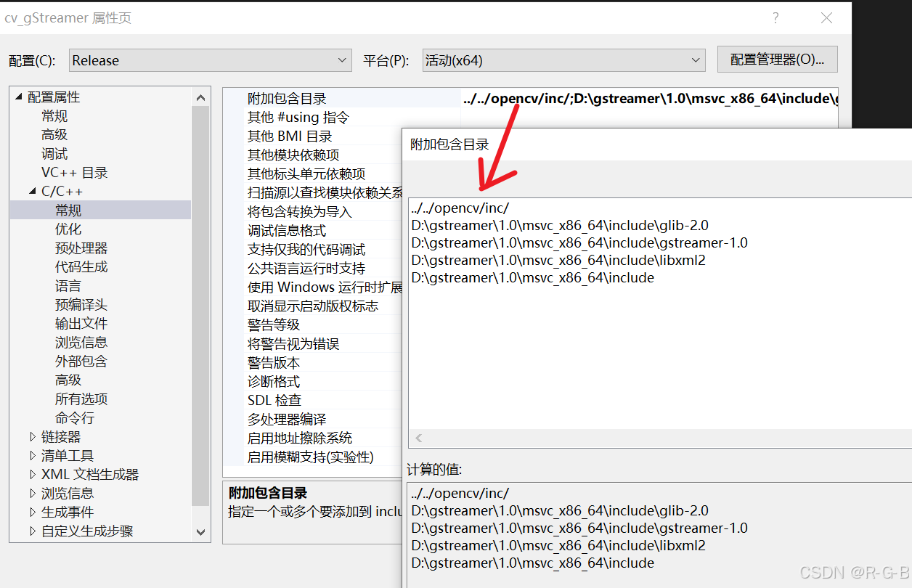Select the SDL 检查 property

[274, 401]
